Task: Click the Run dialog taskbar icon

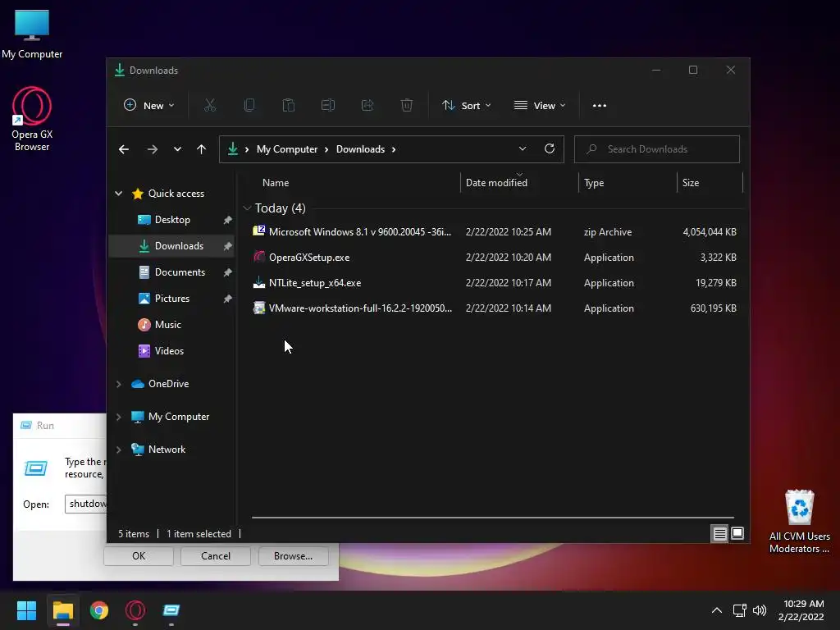Action: click(x=171, y=610)
